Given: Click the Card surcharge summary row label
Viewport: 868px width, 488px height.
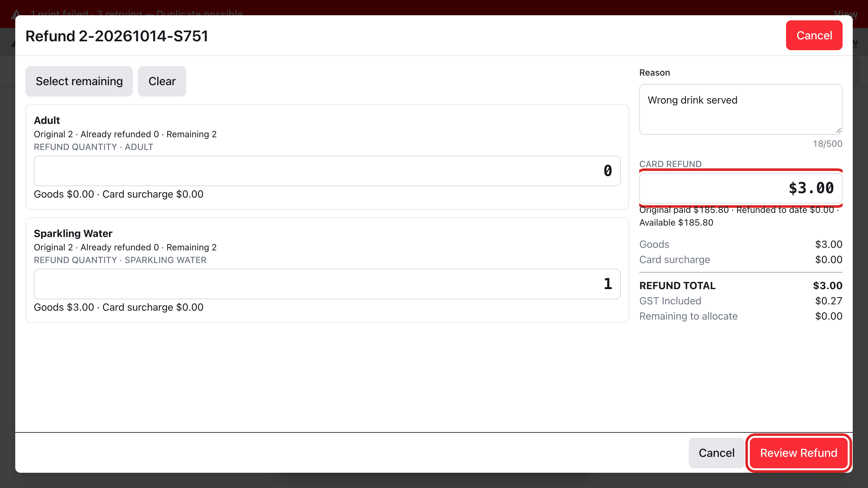Looking at the screenshot, I should pyautogui.click(x=675, y=260).
